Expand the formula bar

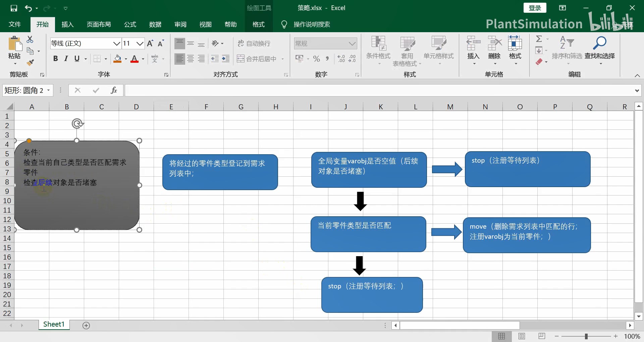pos(637,90)
